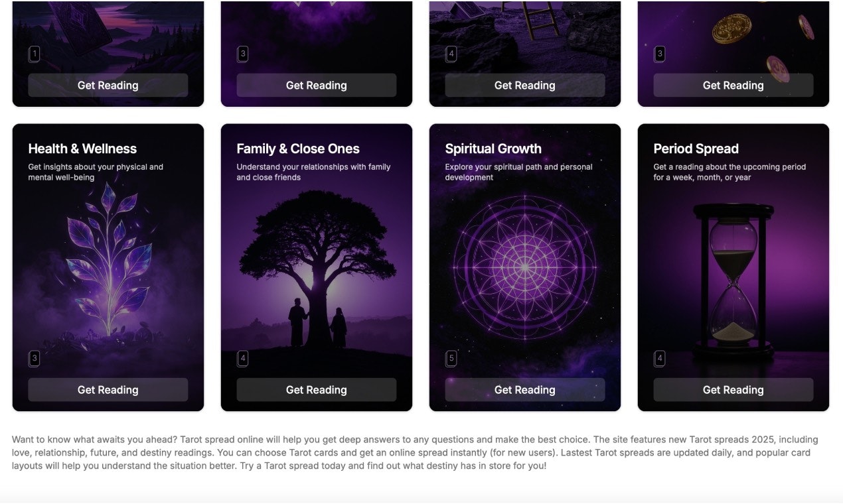The image size is (843, 504).
Task: Click the 4-card icon on third top card
Action: tap(451, 54)
